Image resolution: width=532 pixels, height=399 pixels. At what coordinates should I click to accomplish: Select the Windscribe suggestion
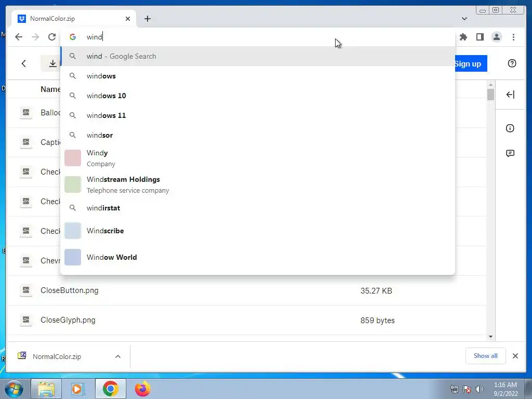(258, 231)
